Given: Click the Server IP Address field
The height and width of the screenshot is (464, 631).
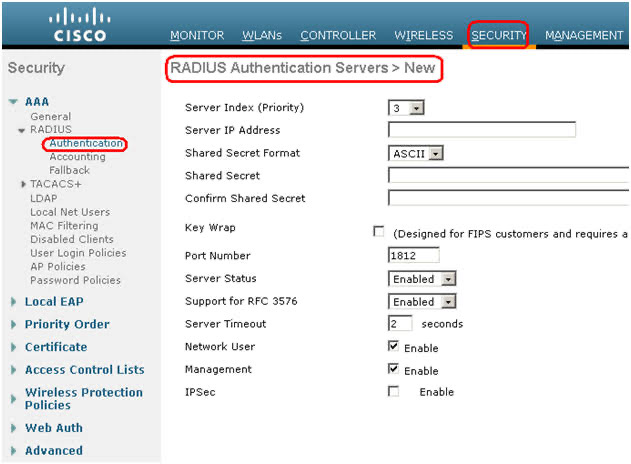Looking at the screenshot, I should pyautogui.click(x=482, y=130).
